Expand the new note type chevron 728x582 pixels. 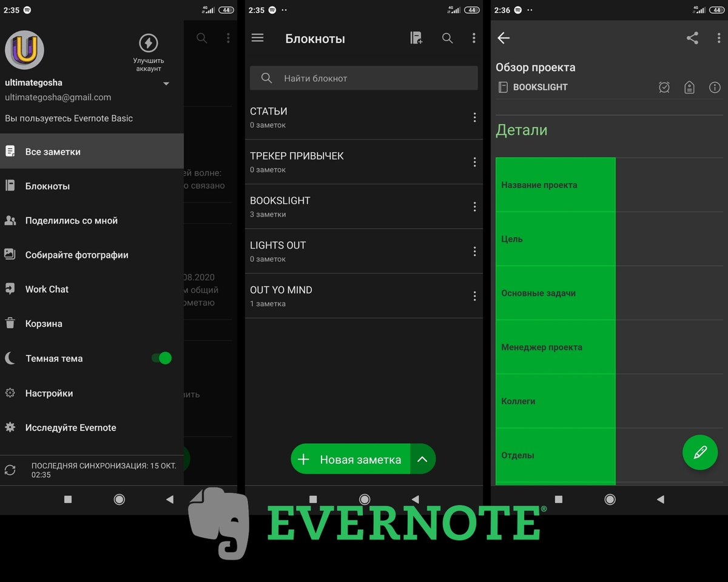pos(423,460)
